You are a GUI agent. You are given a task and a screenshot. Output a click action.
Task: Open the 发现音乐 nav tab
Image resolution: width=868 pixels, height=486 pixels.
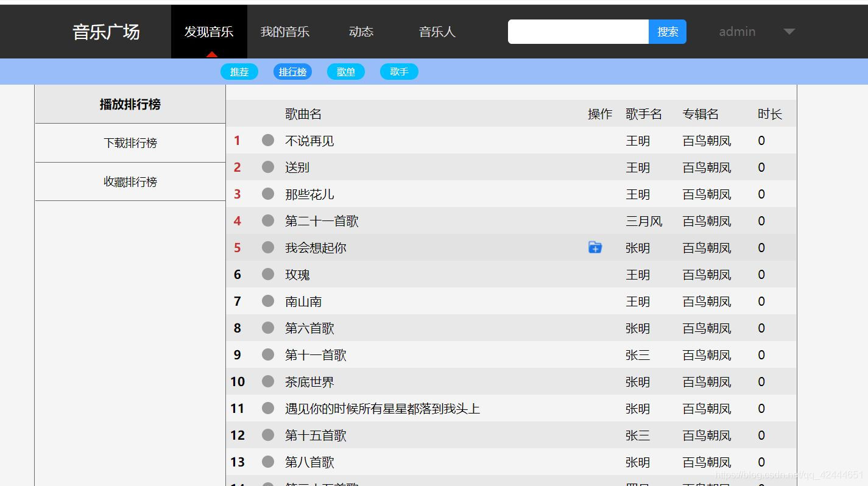pyautogui.click(x=209, y=32)
